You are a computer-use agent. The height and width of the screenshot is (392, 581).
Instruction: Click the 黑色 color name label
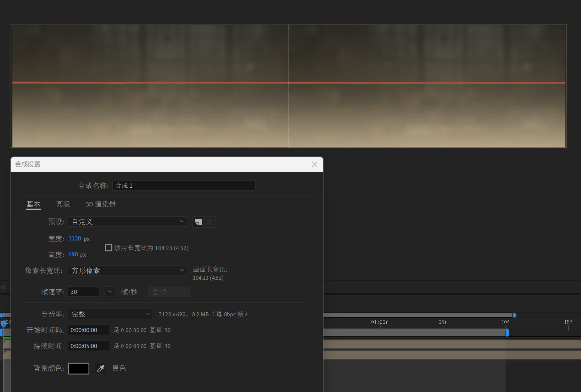tap(119, 368)
